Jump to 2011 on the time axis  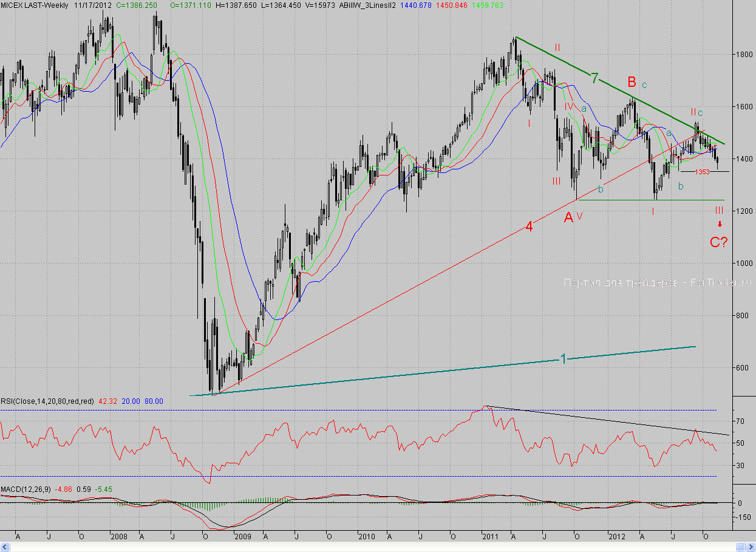(x=489, y=537)
